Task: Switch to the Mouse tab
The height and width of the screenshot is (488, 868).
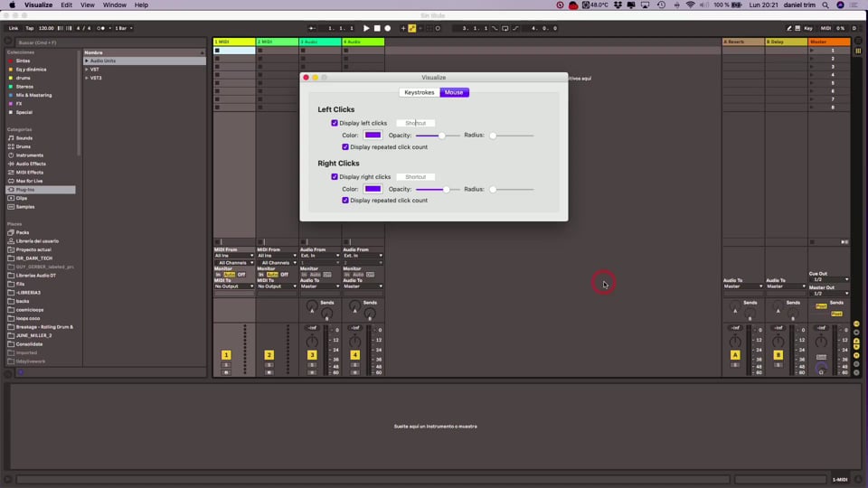Action: [454, 92]
